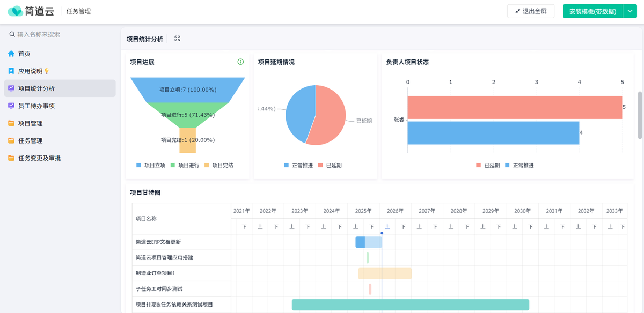This screenshot has width=644, height=313.
Task: Open 员工待办事项 in the sidebar
Action: pos(60,106)
